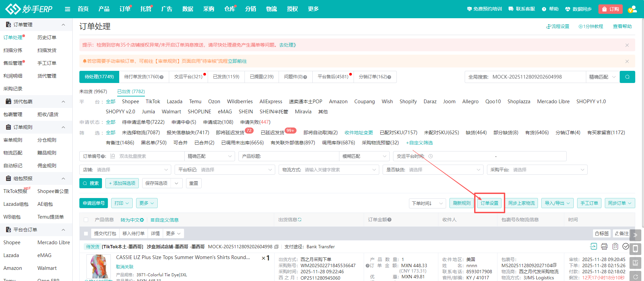644x281 pixels.
Task: Click the mobile phone floating icon
Action: tap(635, 249)
